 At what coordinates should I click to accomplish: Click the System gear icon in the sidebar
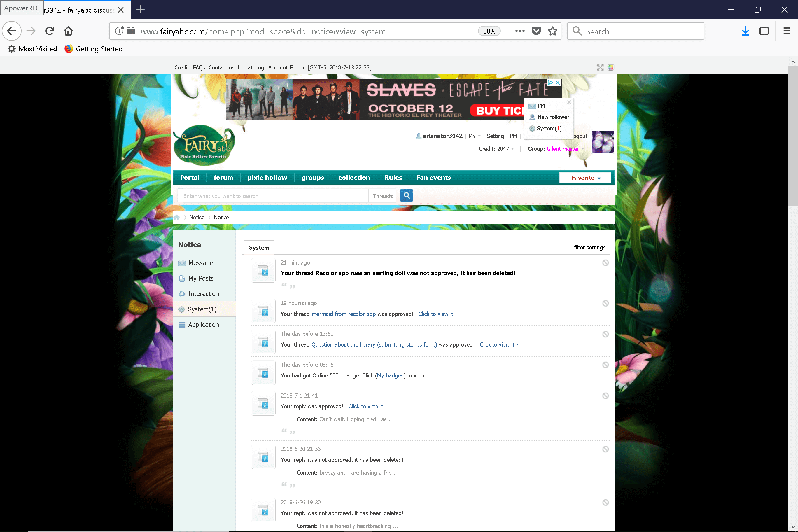pos(183,309)
